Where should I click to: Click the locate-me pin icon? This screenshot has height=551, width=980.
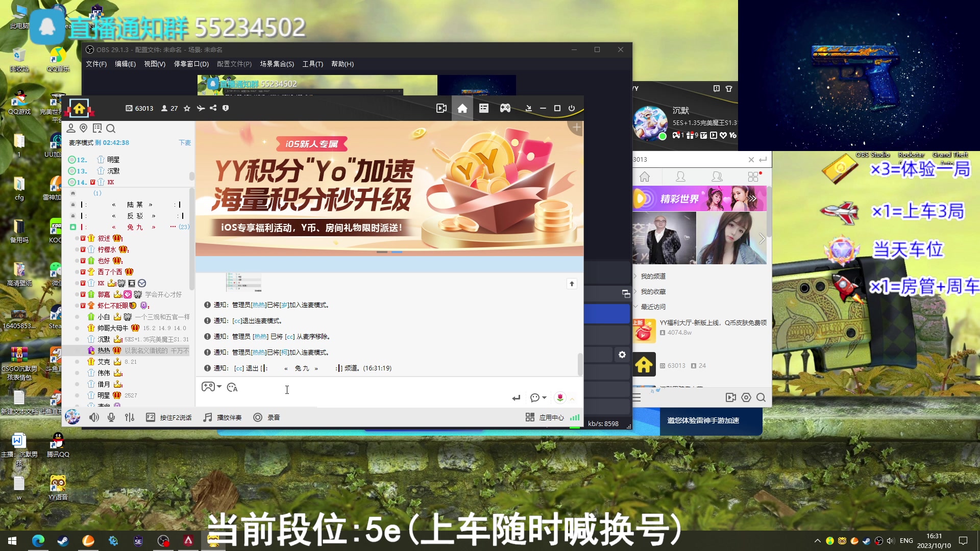point(84,128)
